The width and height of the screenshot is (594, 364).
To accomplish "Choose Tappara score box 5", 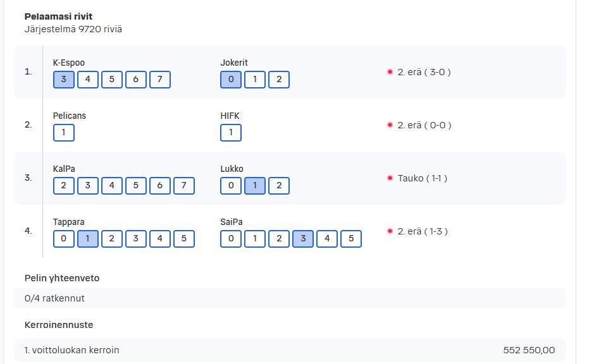I will pyautogui.click(x=183, y=238).
